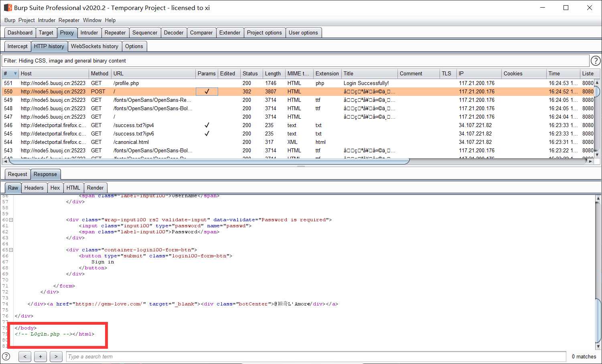Select the highlighted POST request 550
The height and width of the screenshot is (364, 602).
(x=298, y=91)
